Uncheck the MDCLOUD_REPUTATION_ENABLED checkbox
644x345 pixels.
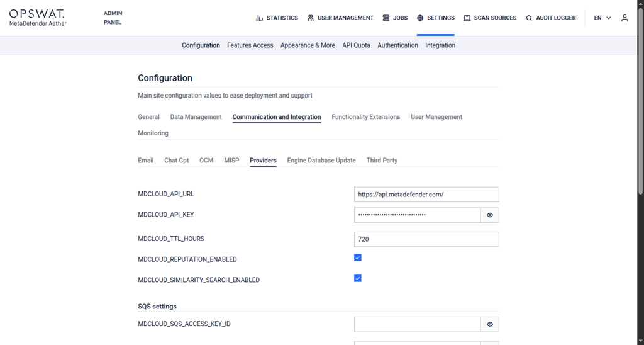(x=358, y=258)
